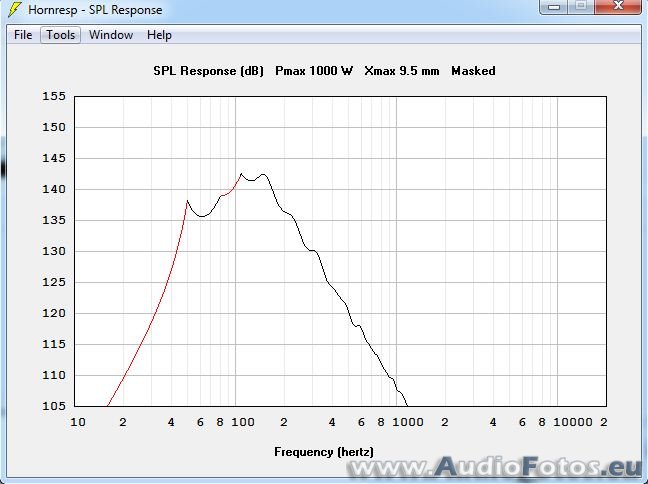Click the 'SPL Response (dB)' chart title
Viewport: 648px width, 484px height.
tap(208, 71)
